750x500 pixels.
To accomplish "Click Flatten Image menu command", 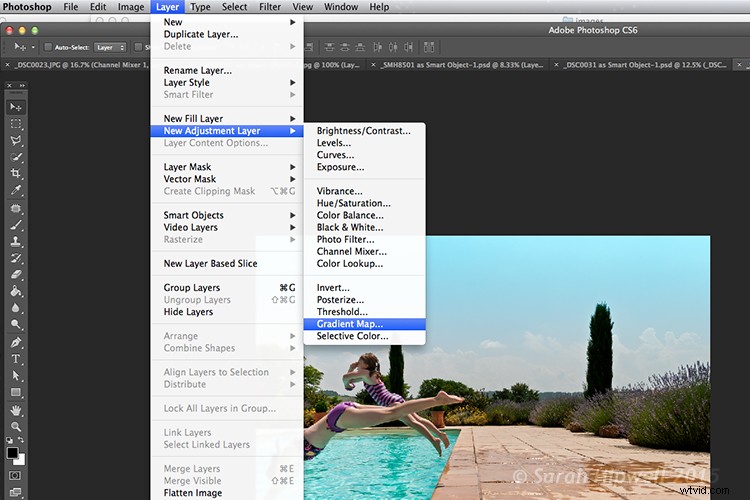I will [x=227, y=493].
